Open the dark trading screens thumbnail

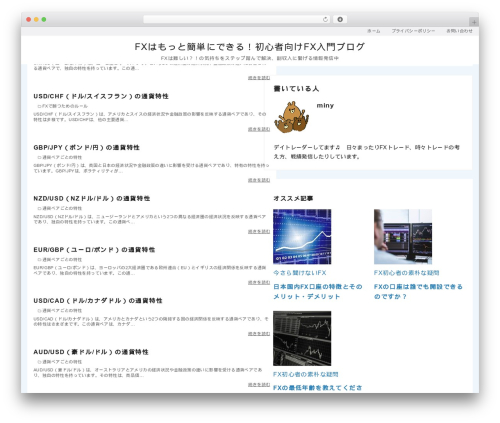(302, 338)
